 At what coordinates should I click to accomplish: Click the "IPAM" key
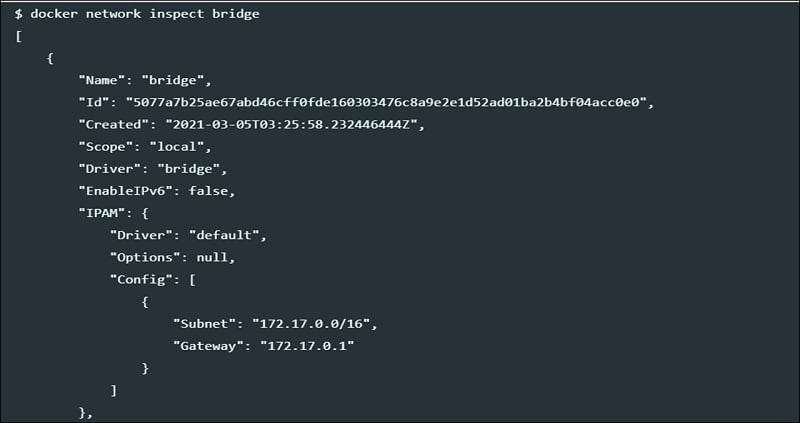[105, 213]
